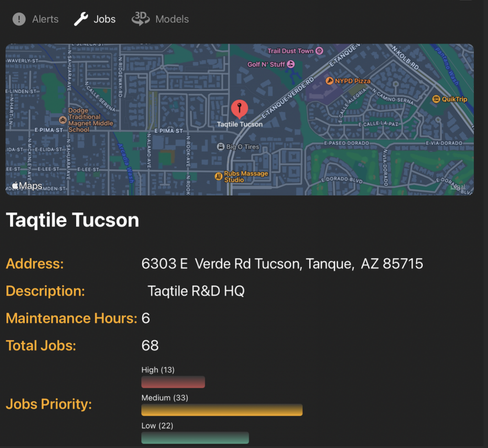Image resolution: width=488 pixels, height=448 pixels.
Task: Click the Low priority green bar
Action: 195,438
